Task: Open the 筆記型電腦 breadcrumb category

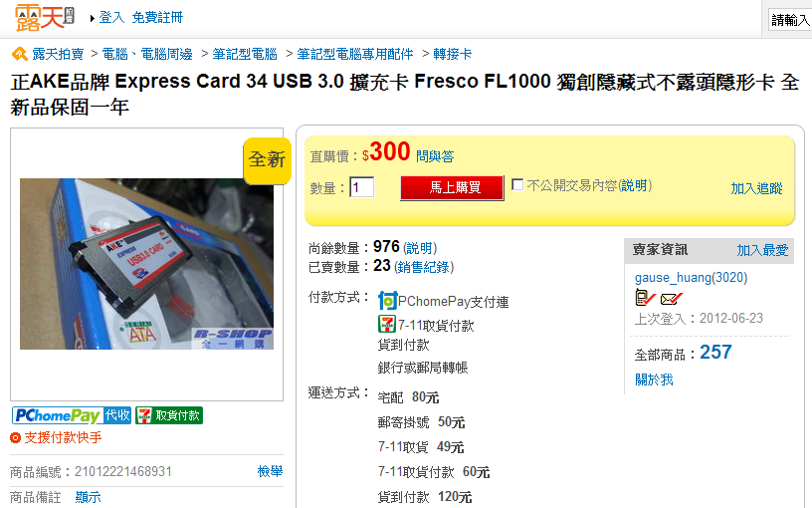Action: (245, 54)
